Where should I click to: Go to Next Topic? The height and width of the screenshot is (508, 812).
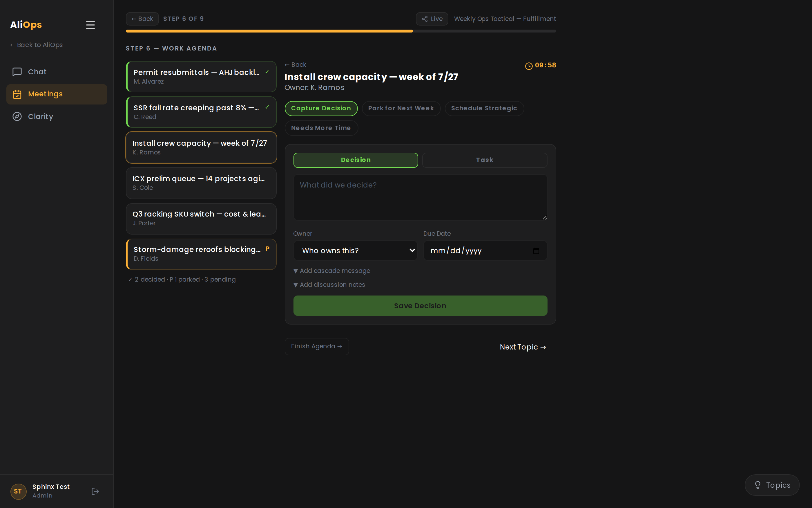pos(523,347)
